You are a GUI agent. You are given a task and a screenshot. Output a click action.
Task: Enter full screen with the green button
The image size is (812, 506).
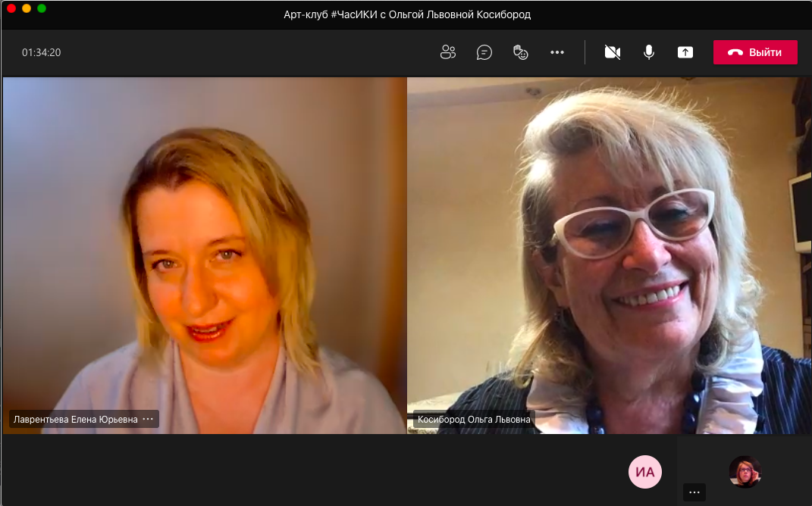[x=42, y=8]
